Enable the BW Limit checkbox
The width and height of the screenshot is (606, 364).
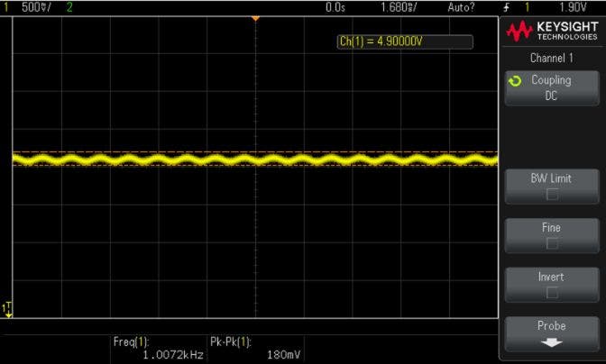tap(551, 194)
